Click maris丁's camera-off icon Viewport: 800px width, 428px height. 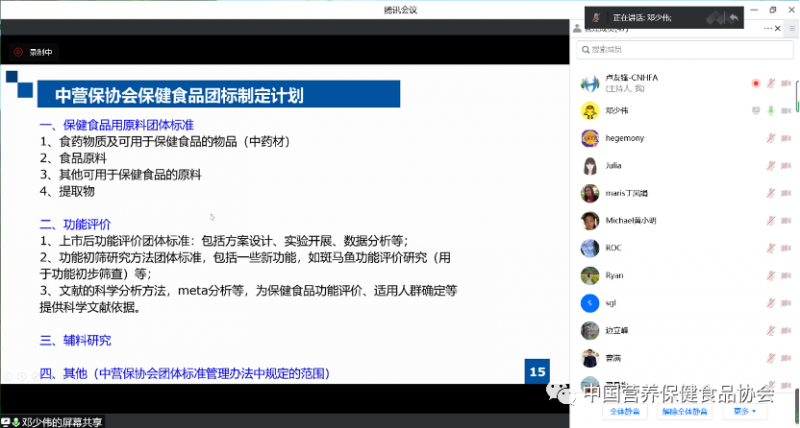tap(786, 193)
